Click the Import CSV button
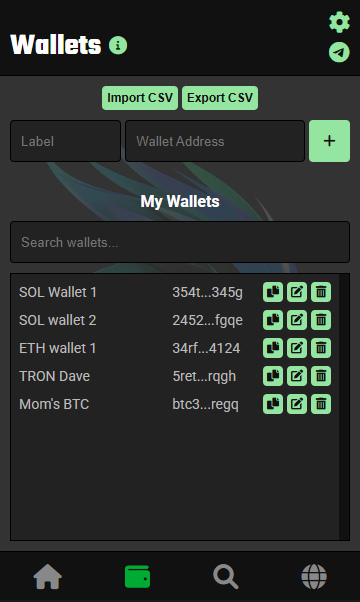Image resolution: width=360 pixels, height=602 pixels. 140,98
